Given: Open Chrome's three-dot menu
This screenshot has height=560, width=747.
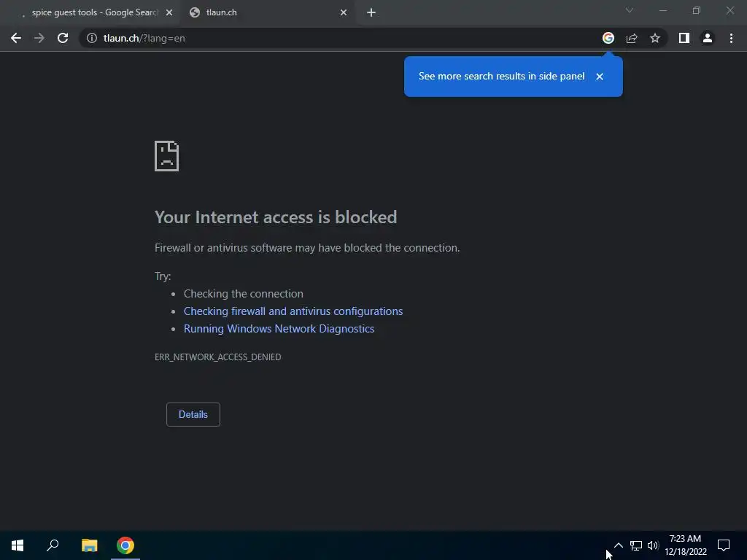Looking at the screenshot, I should 731,38.
